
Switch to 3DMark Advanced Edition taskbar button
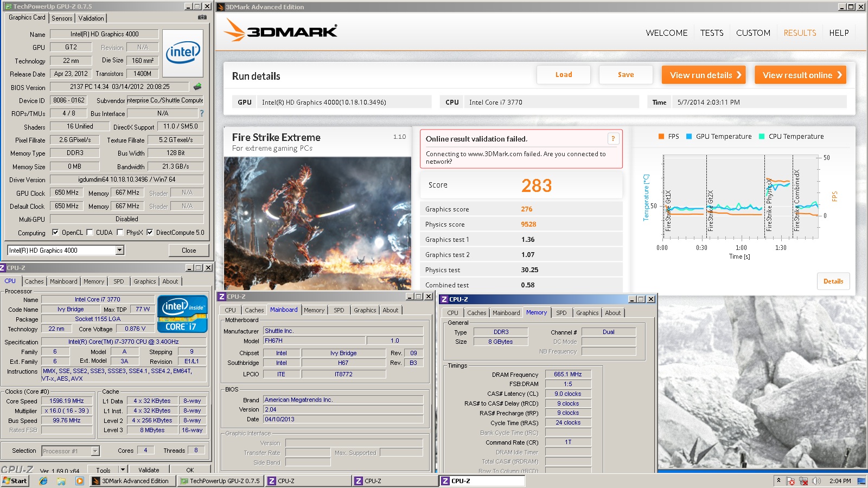pos(132,481)
